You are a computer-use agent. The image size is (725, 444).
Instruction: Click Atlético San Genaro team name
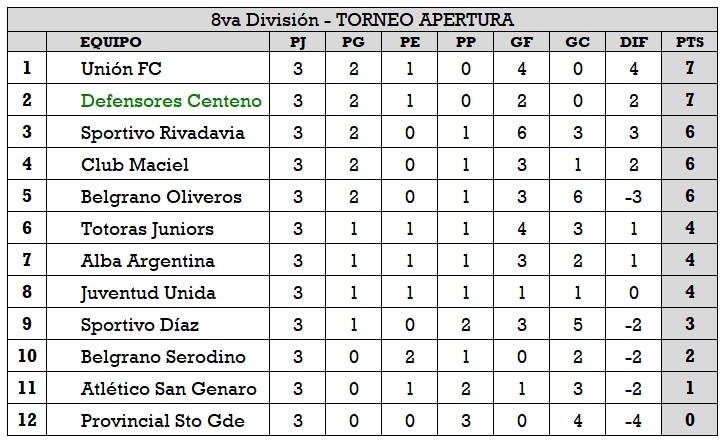(x=168, y=389)
